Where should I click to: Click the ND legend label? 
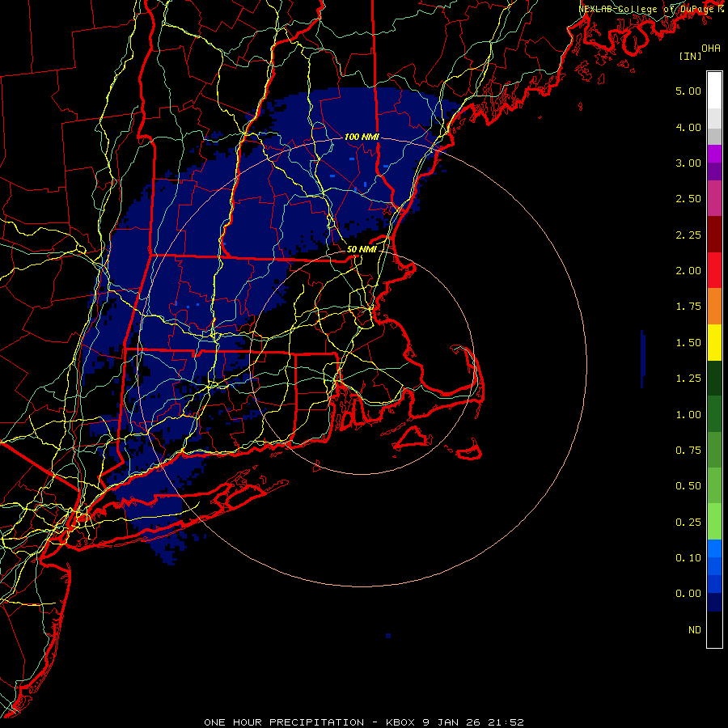point(695,630)
